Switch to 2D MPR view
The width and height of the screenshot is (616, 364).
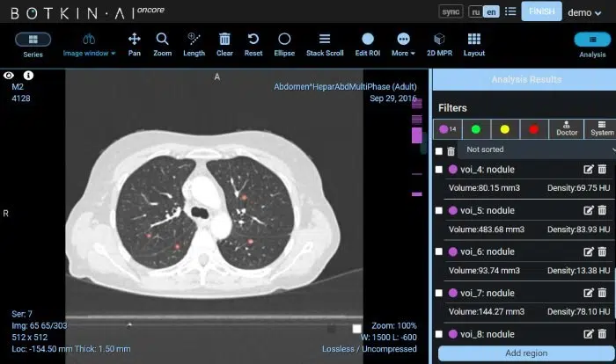tap(439, 45)
